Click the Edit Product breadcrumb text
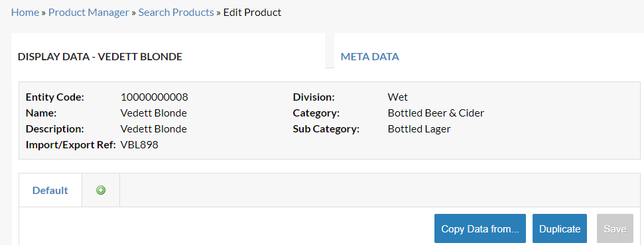 252,13
